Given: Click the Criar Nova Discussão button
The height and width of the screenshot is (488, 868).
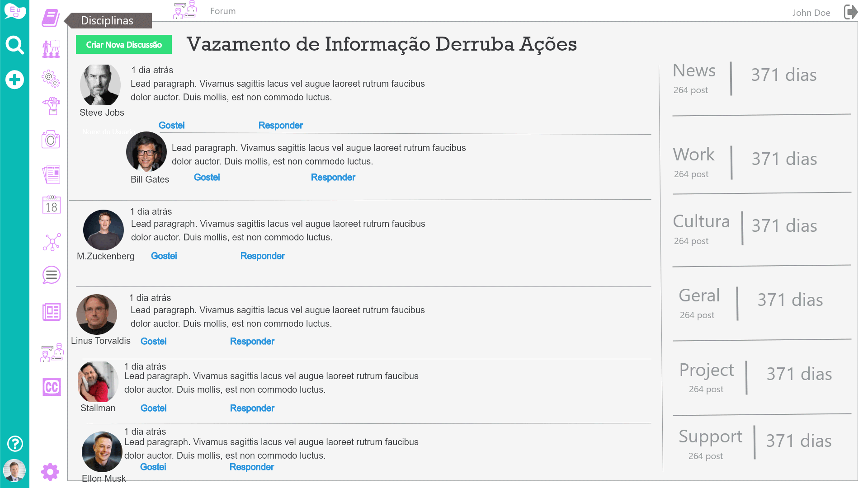Looking at the screenshot, I should [x=124, y=45].
